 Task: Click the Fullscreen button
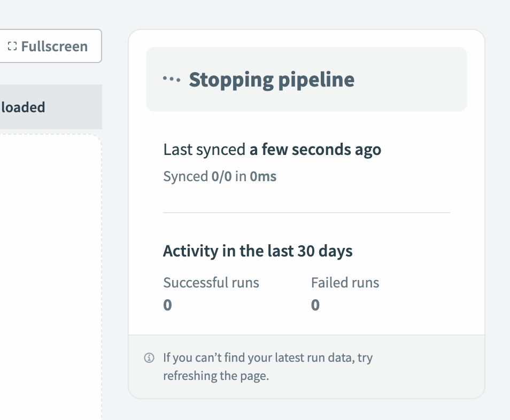(x=48, y=46)
